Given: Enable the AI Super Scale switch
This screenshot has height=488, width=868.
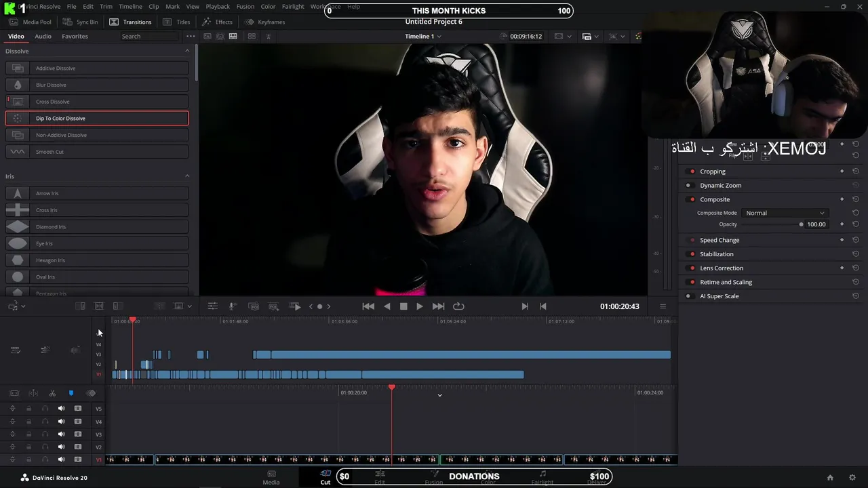Looking at the screenshot, I should tap(690, 296).
